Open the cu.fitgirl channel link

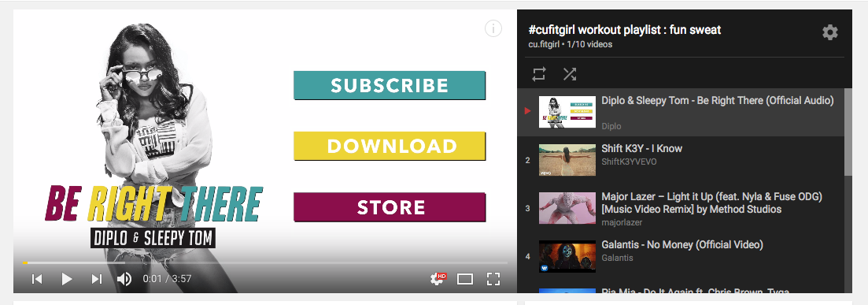tap(543, 44)
